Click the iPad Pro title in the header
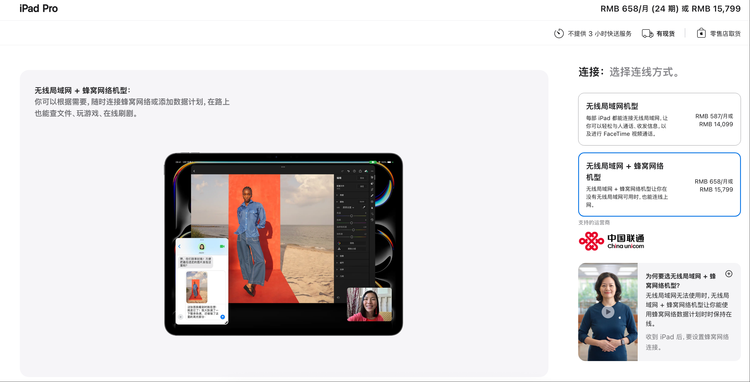Screen dimensions: 750x382 [39, 9]
